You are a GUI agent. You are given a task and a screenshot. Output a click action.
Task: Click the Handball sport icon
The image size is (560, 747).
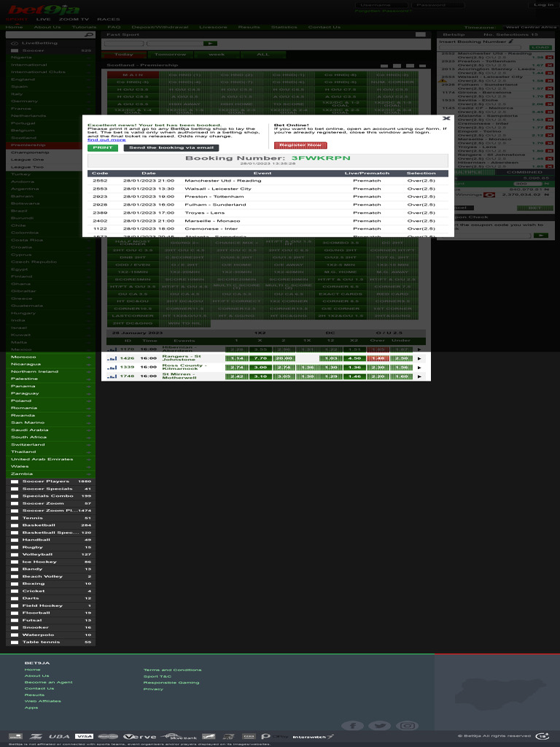click(15, 540)
